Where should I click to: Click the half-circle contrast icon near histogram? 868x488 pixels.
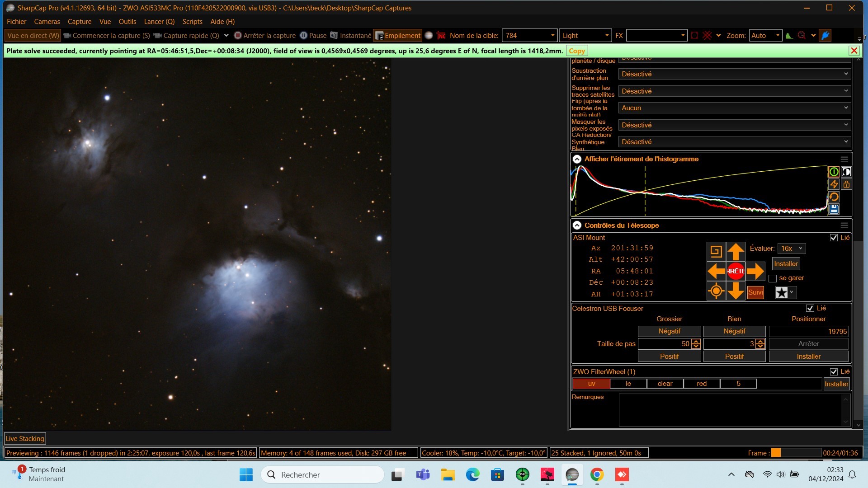pyautogui.click(x=846, y=172)
